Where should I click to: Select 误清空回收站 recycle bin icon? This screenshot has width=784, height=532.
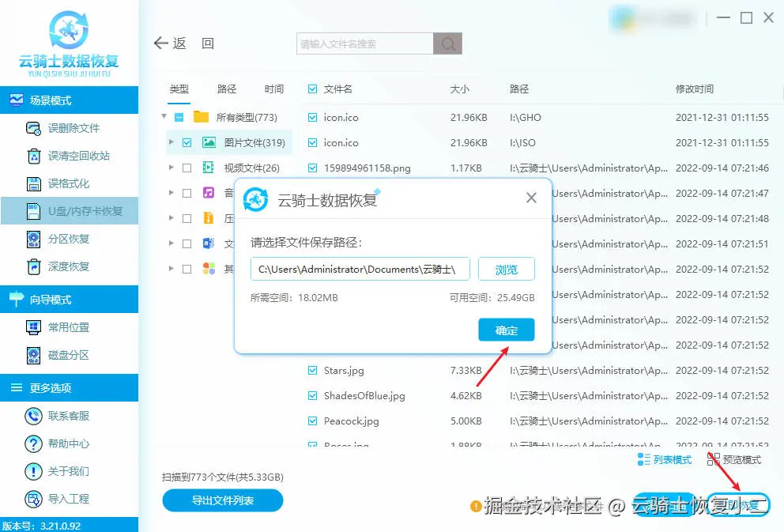click(33, 156)
